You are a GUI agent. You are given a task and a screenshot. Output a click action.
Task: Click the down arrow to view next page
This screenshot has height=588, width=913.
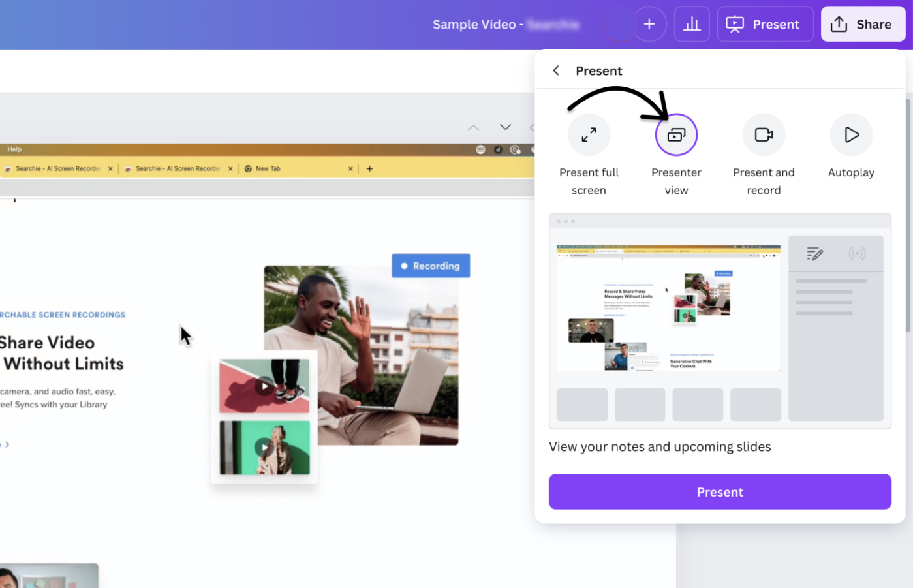504,127
